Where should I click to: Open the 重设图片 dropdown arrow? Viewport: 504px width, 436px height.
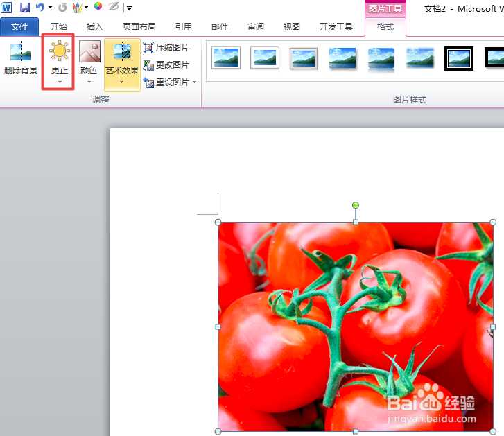pyautogui.click(x=195, y=82)
